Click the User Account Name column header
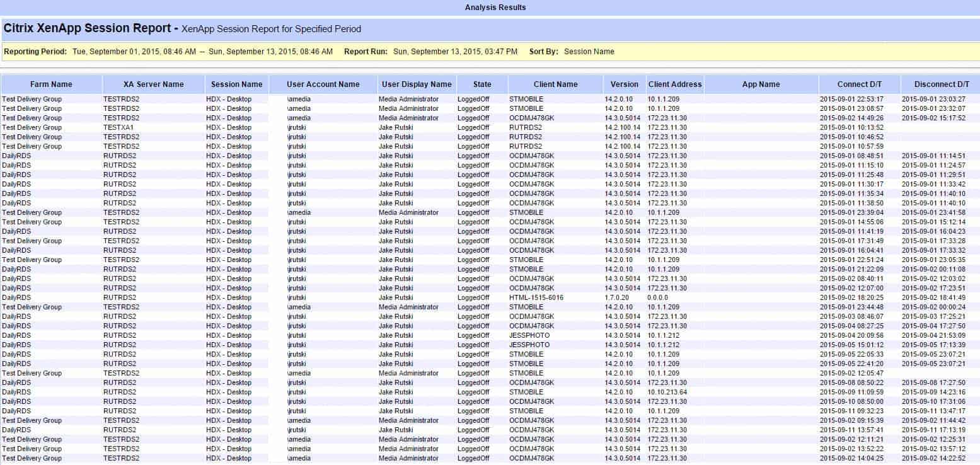 coord(323,84)
